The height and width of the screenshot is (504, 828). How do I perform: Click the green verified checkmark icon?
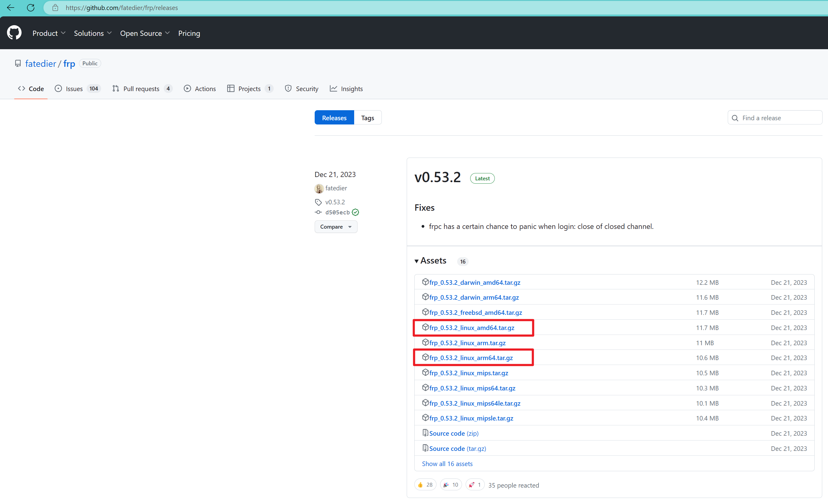355,212
